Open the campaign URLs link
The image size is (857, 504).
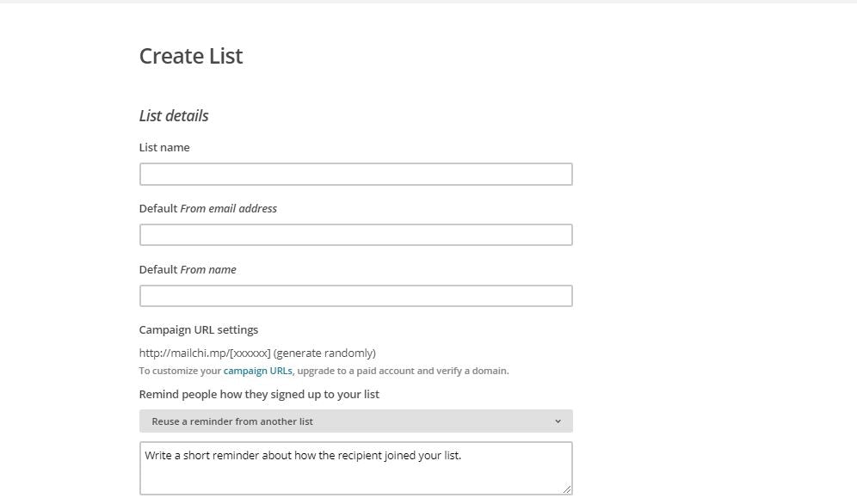pyautogui.click(x=257, y=371)
